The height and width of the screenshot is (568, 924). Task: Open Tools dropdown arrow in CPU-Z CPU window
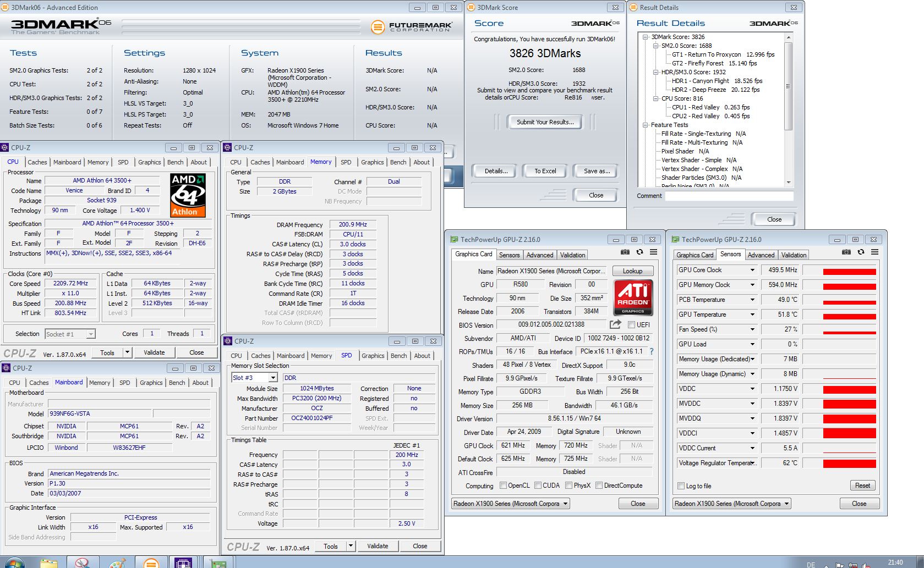pyautogui.click(x=127, y=352)
